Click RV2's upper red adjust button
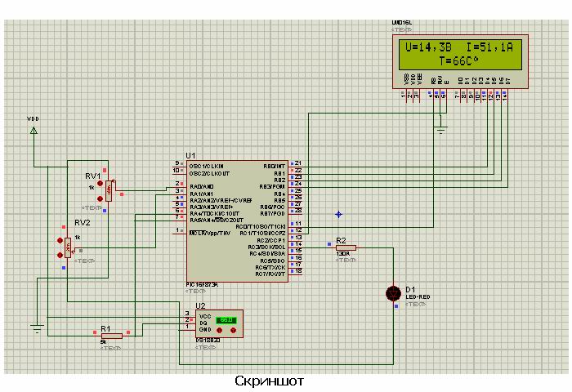This screenshot has width=572, height=392. click(60, 241)
